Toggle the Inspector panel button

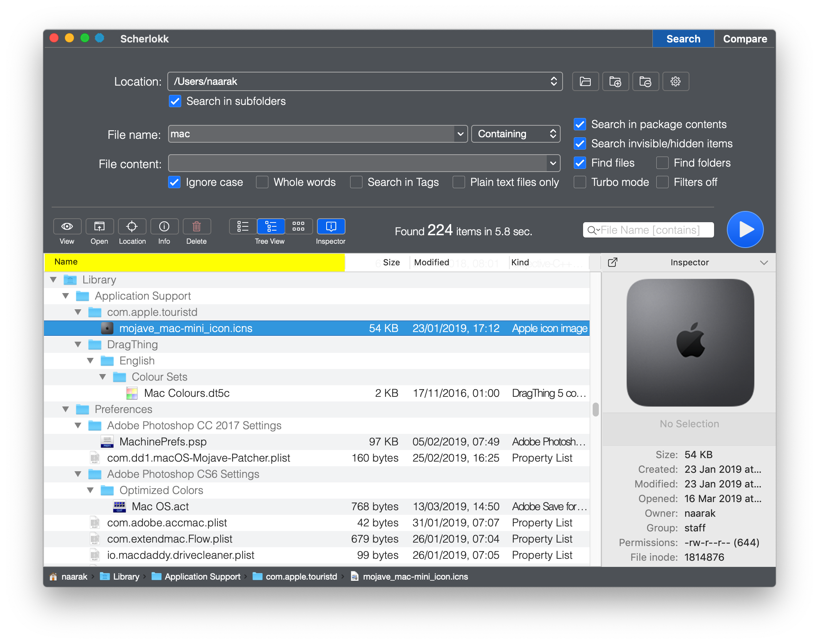click(x=331, y=226)
